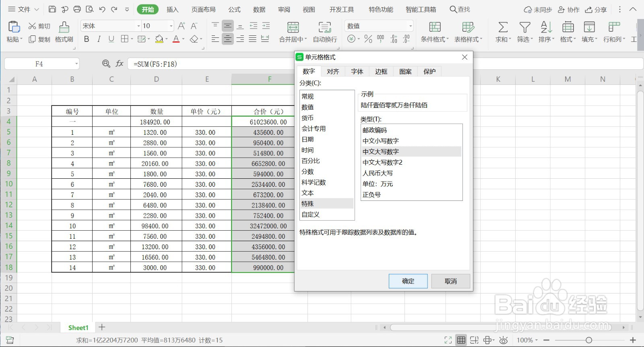The height and width of the screenshot is (347, 644).
Task: Click the Filter (筛选) funnel icon
Action: click(x=525, y=27)
